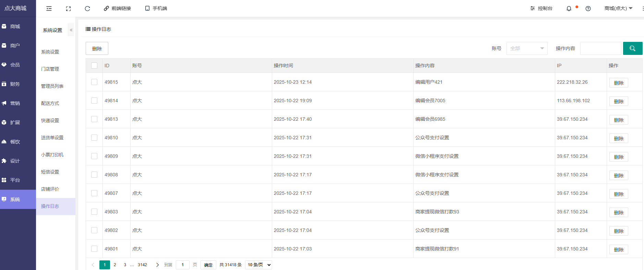Delete log row 49803
Screen dimensions: 644x270
pyautogui.click(x=619, y=212)
